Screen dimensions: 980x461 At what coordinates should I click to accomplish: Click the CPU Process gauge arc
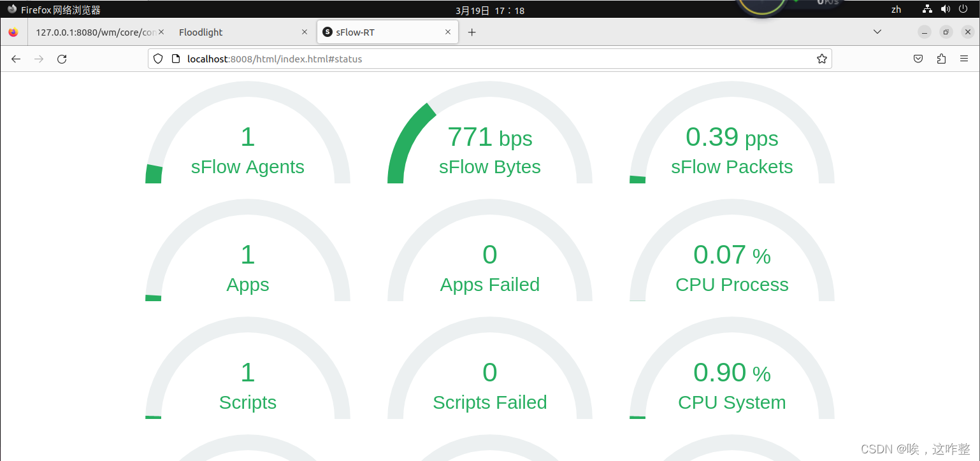point(732,250)
